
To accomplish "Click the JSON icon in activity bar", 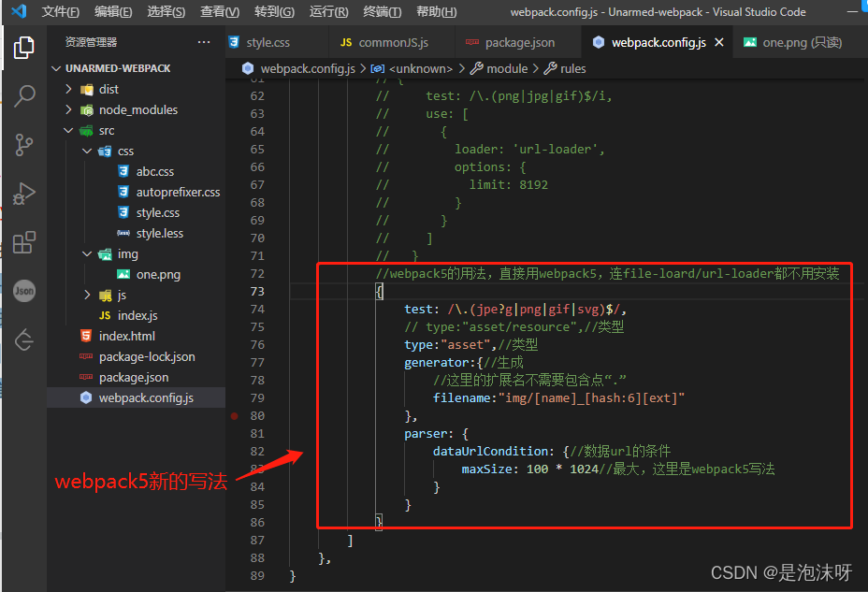I will [24, 291].
